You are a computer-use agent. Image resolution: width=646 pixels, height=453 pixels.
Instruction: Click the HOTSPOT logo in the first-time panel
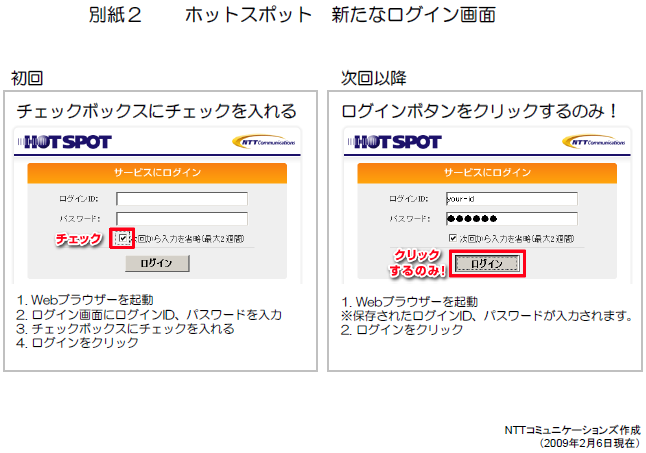[64, 142]
